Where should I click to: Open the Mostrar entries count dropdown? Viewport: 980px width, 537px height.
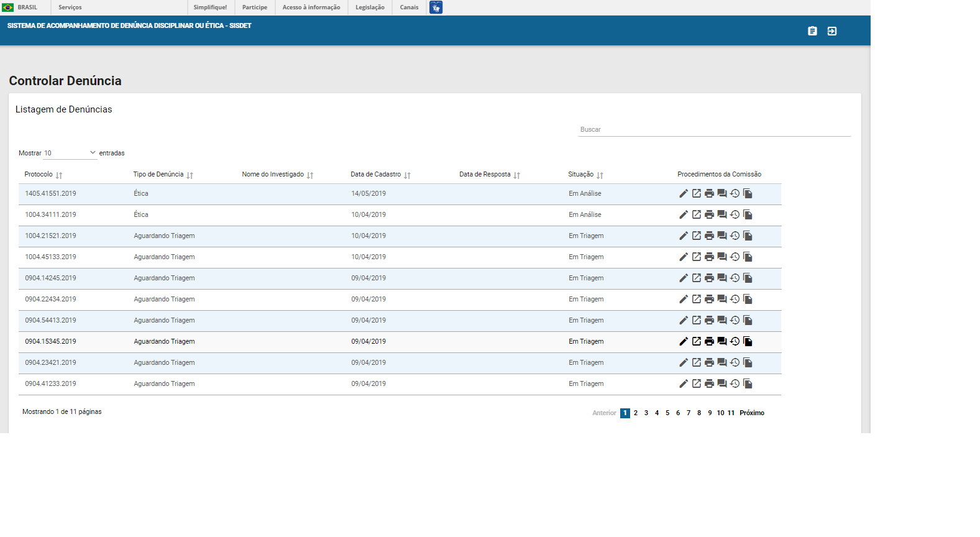pos(70,153)
